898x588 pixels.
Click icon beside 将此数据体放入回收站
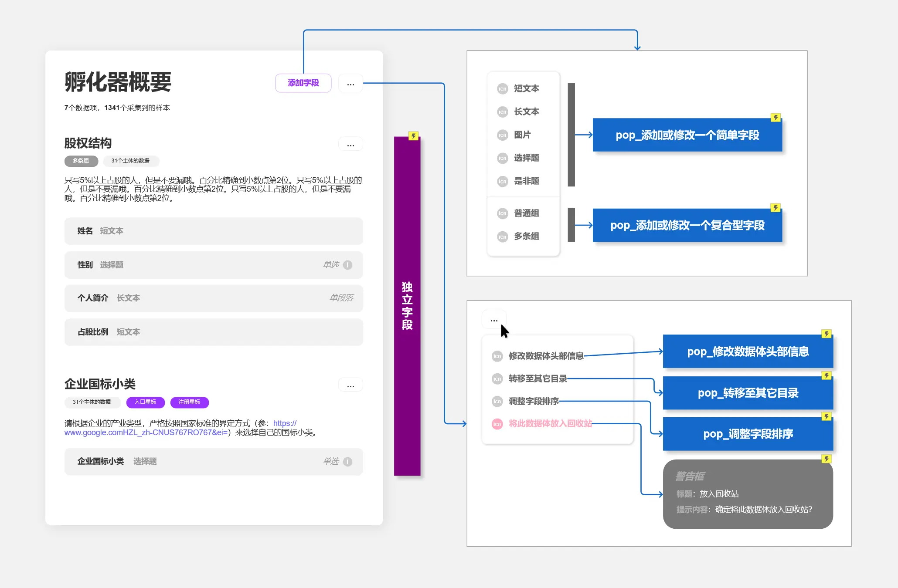point(497,424)
